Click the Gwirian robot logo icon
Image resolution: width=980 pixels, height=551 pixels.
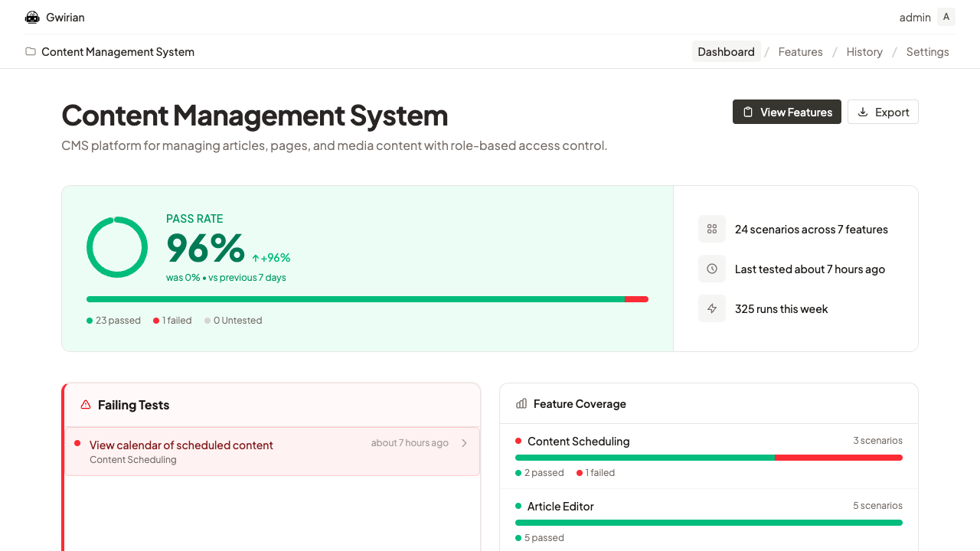pos(32,17)
